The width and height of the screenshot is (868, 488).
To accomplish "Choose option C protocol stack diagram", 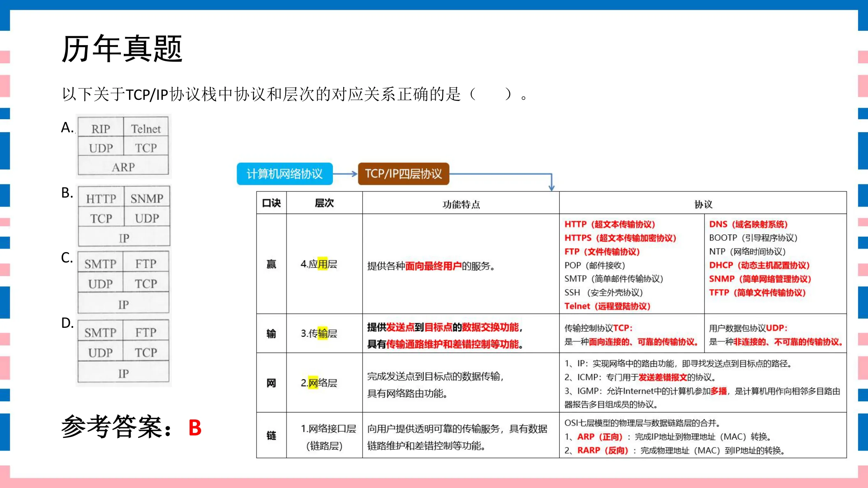I will (123, 283).
